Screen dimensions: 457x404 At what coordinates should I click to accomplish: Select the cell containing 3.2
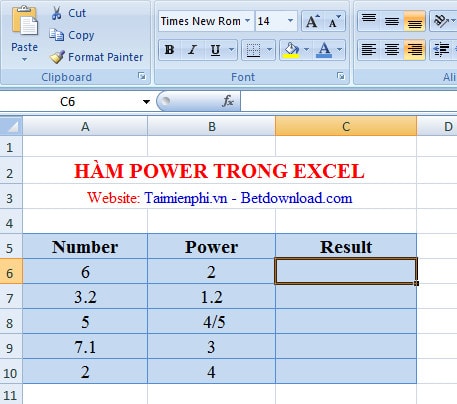click(x=85, y=297)
